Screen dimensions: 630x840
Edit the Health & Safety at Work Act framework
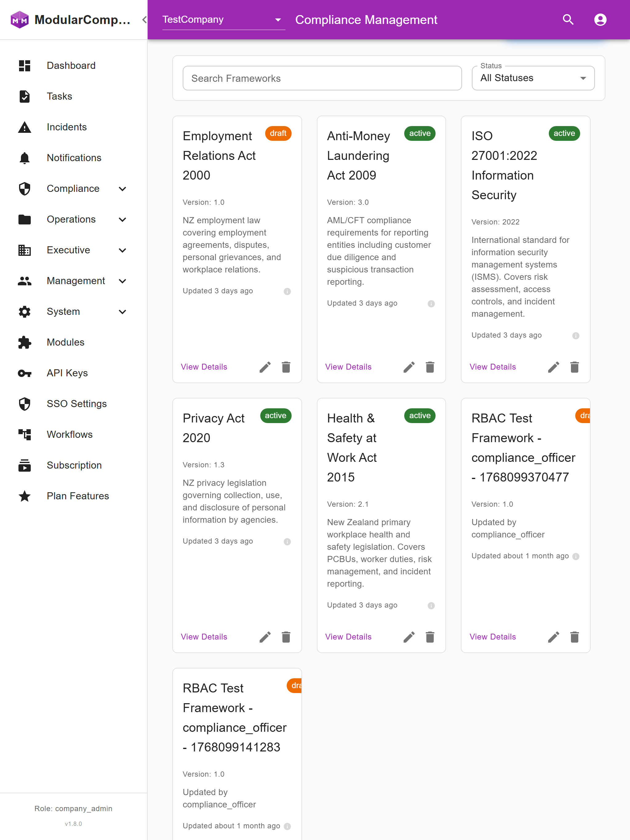[409, 637]
